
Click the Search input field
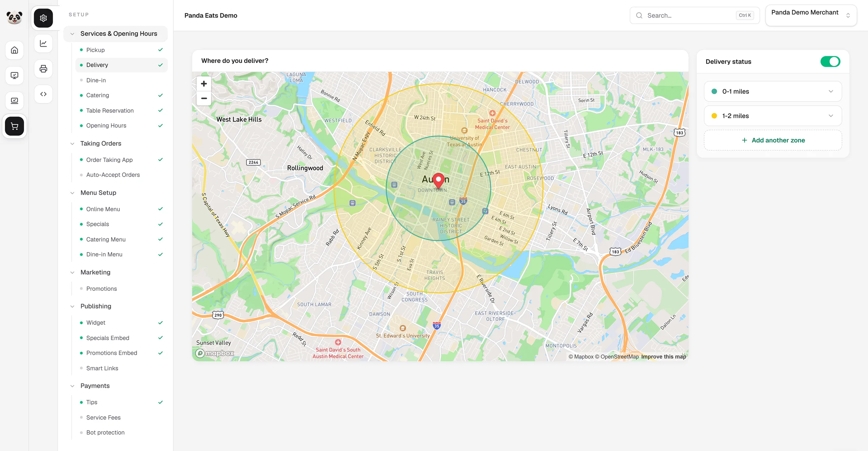pos(694,16)
